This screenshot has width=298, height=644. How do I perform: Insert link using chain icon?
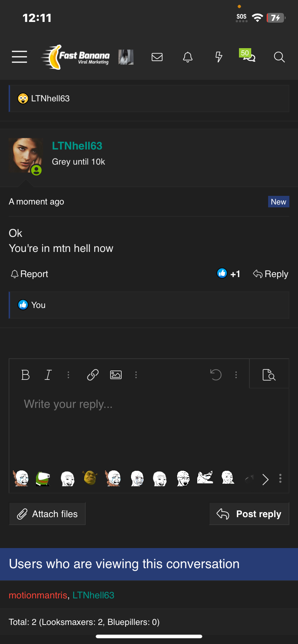coord(93,375)
